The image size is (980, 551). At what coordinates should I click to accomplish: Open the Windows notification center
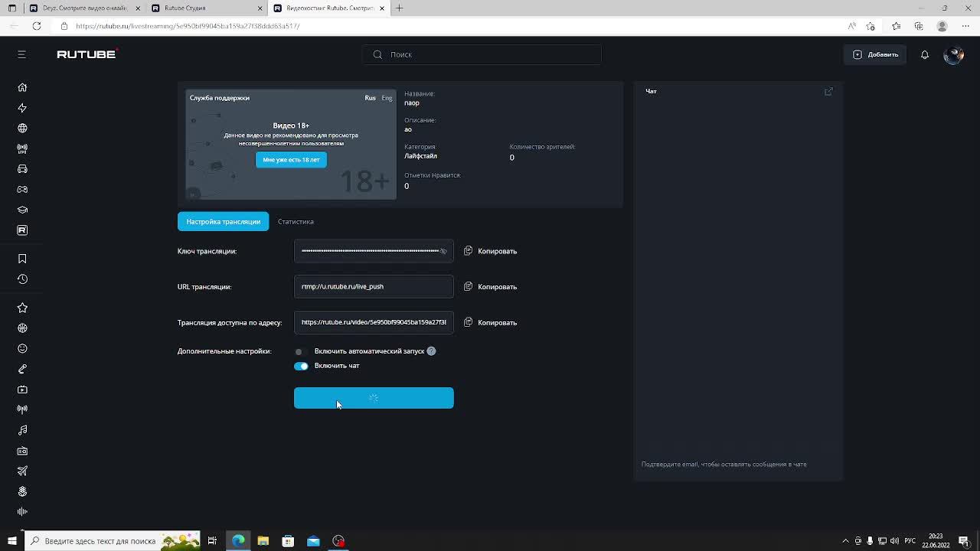[964, 541]
